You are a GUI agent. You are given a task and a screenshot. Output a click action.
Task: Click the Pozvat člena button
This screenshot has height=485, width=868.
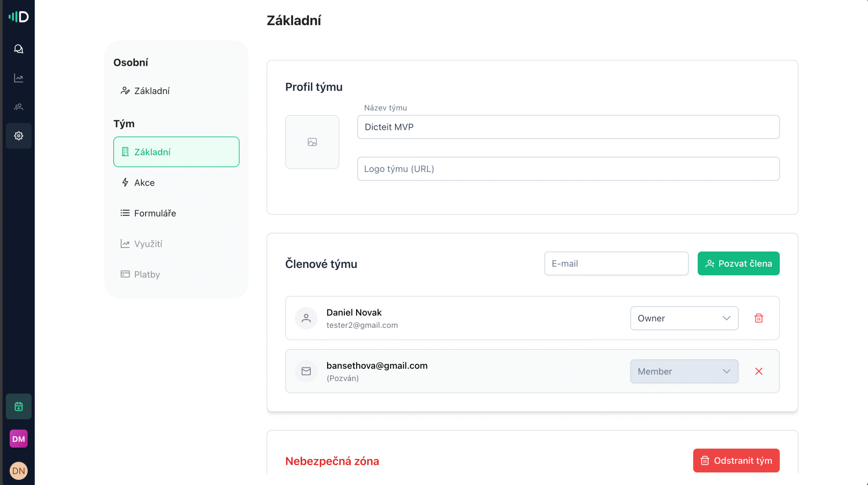(738, 264)
